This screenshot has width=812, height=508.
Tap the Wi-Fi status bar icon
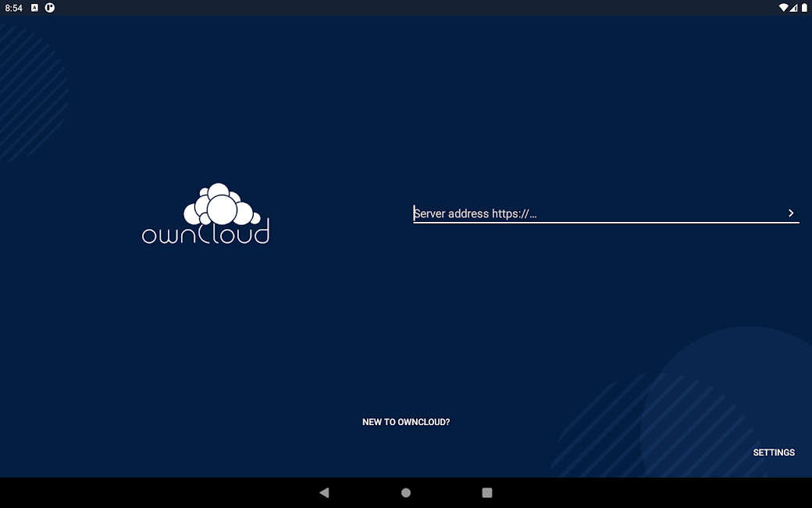point(784,8)
